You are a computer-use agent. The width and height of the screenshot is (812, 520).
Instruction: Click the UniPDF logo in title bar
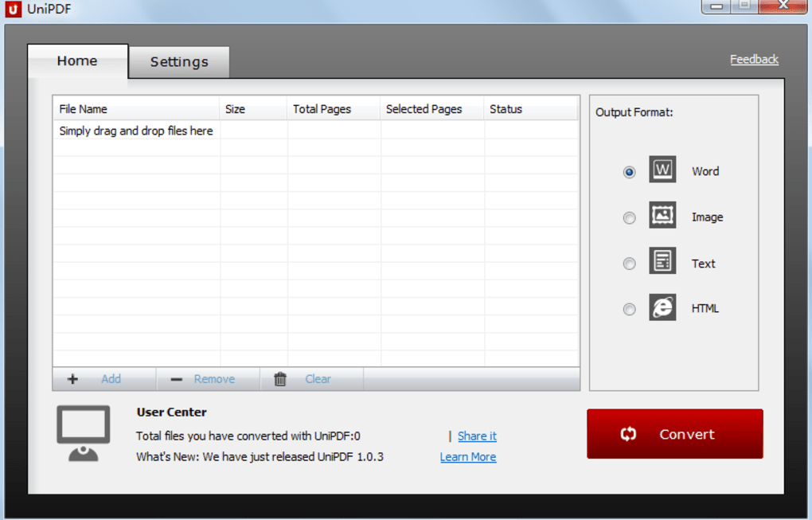tap(13, 10)
